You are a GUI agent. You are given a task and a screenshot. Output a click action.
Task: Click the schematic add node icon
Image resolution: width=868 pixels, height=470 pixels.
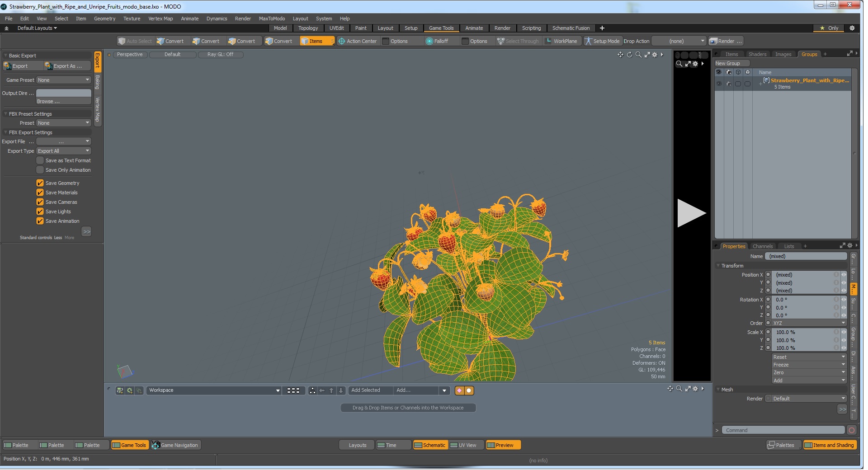point(120,390)
